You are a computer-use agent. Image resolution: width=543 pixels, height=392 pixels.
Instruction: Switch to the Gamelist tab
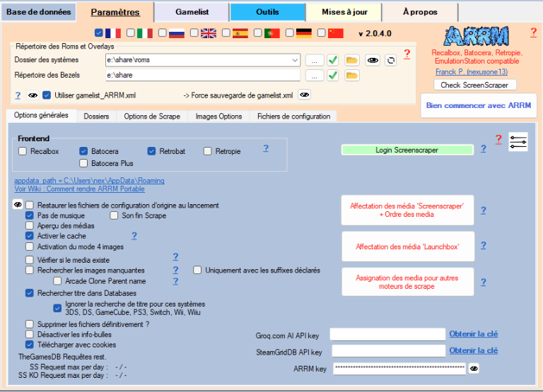point(192,12)
